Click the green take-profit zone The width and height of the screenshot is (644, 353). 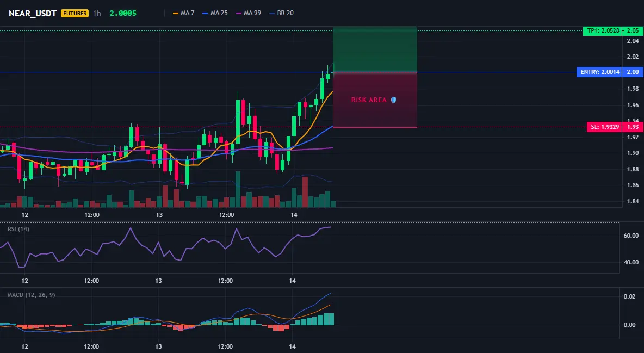point(375,49)
